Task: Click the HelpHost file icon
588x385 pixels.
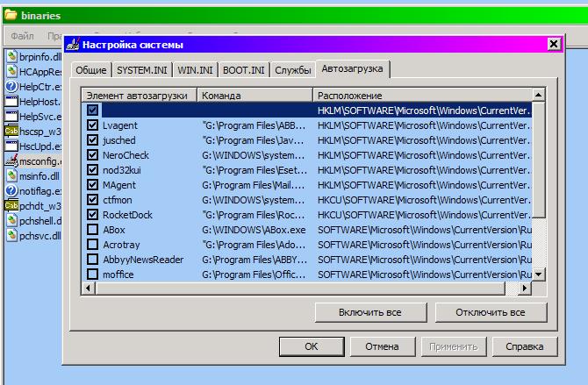Action: pos(11,101)
